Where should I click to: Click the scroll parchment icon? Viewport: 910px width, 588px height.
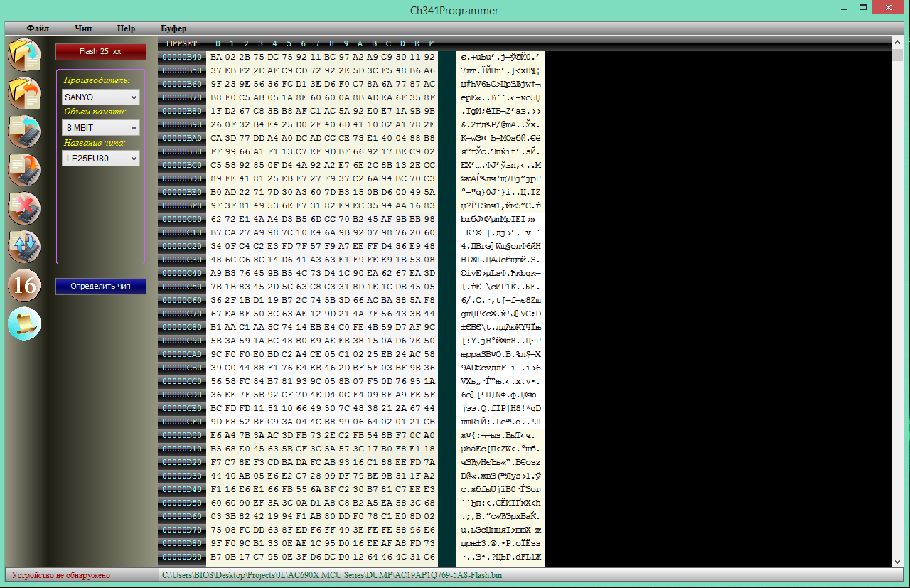coord(24,324)
